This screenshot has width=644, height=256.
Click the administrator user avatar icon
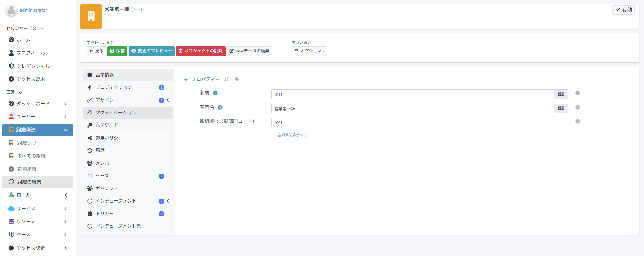click(11, 11)
